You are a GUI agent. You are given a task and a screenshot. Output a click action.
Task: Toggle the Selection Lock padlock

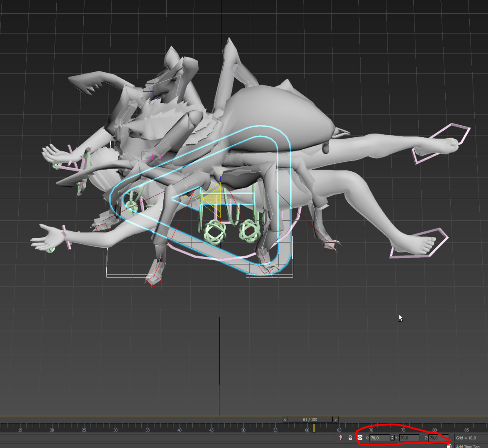click(350, 438)
